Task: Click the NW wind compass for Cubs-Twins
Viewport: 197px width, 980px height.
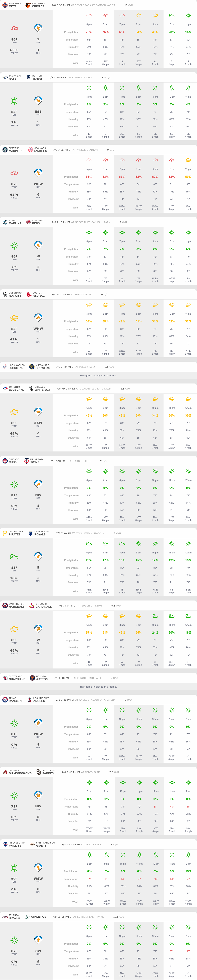Action: [x=38, y=484]
